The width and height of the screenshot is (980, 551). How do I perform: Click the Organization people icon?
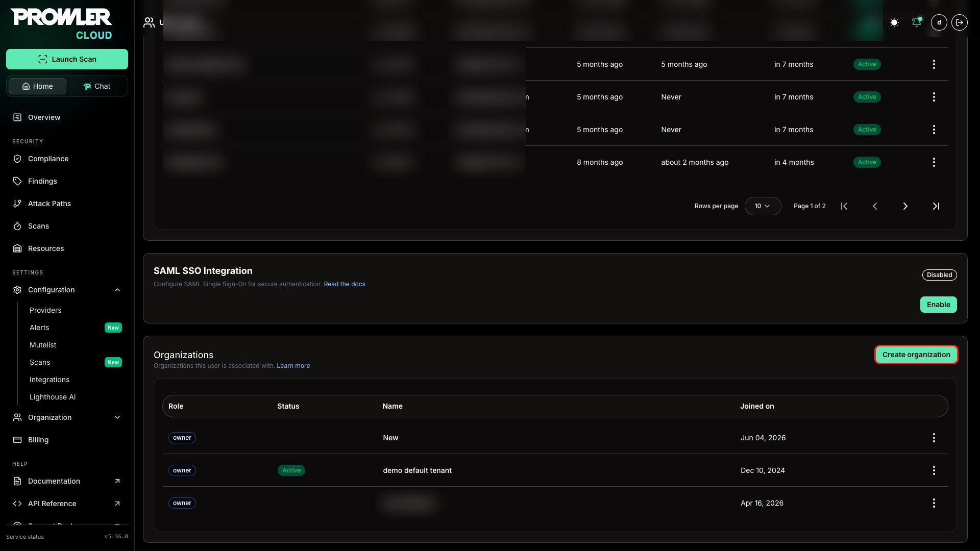[17, 417]
